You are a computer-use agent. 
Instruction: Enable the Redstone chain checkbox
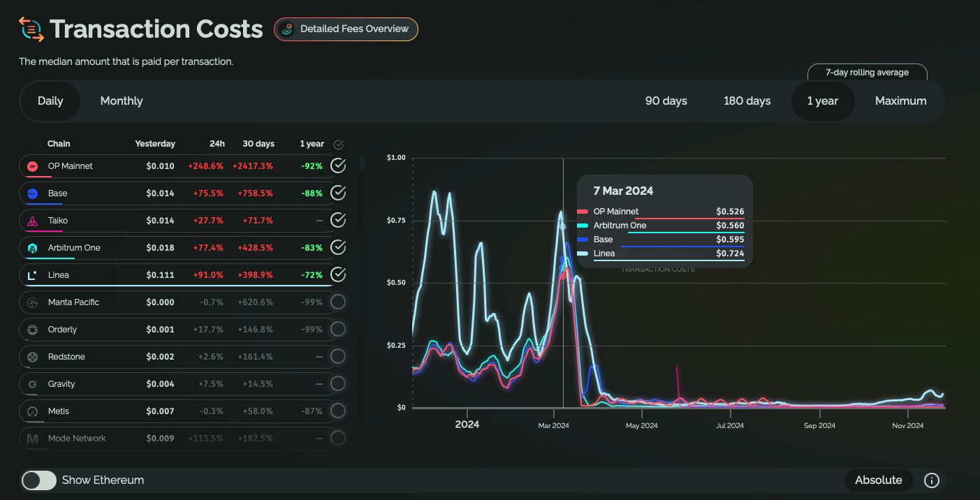coord(338,356)
